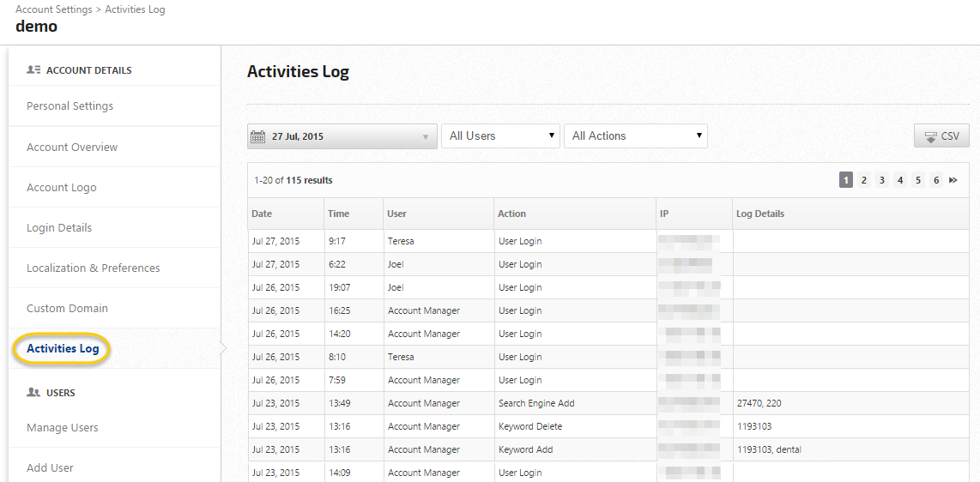The width and height of the screenshot is (980, 482).
Task: Expand the 27 Jul, 2015 date selector
Action: (x=343, y=136)
